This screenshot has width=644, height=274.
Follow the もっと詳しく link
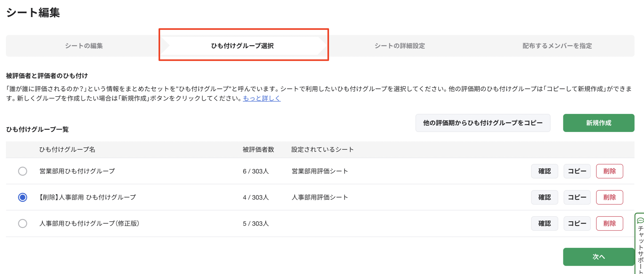262,98
